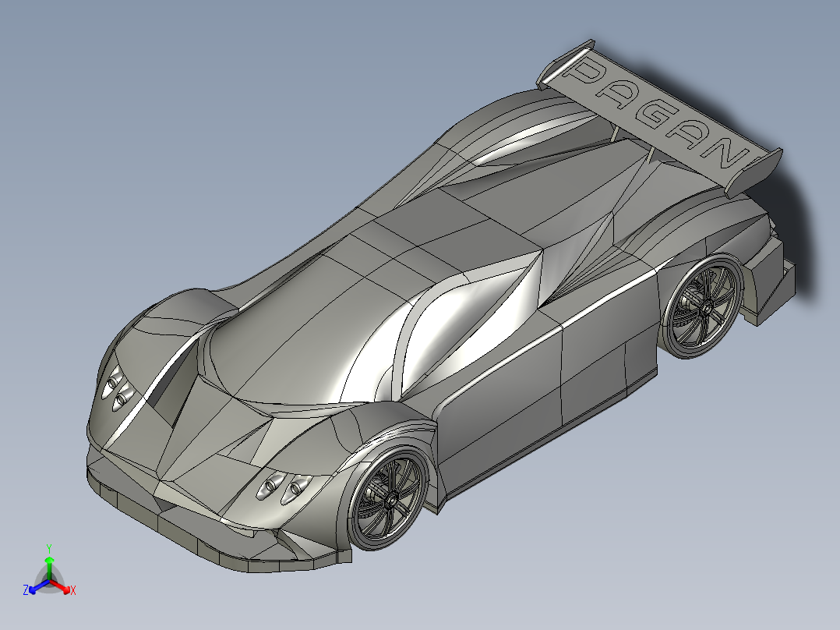The height and width of the screenshot is (630, 840).
Task: Select the rear wheel of the car model
Action: coord(703,307)
